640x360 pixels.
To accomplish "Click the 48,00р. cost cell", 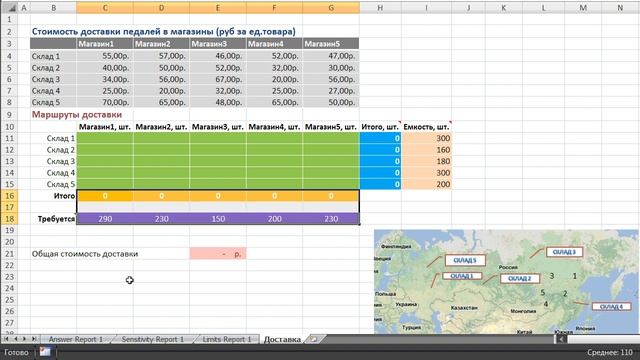I will pyautogui.click(x=218, y=102).
